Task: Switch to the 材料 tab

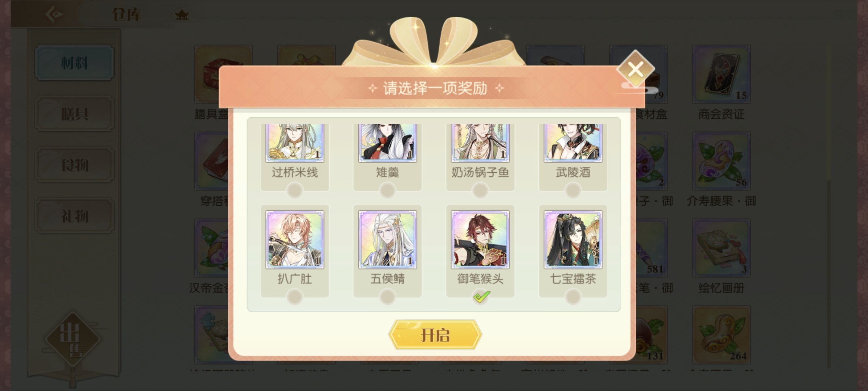Action: [x=75, y=63]
